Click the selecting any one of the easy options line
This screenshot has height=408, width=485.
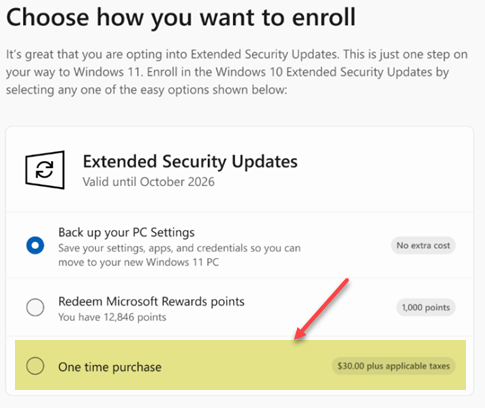point(146,90)
